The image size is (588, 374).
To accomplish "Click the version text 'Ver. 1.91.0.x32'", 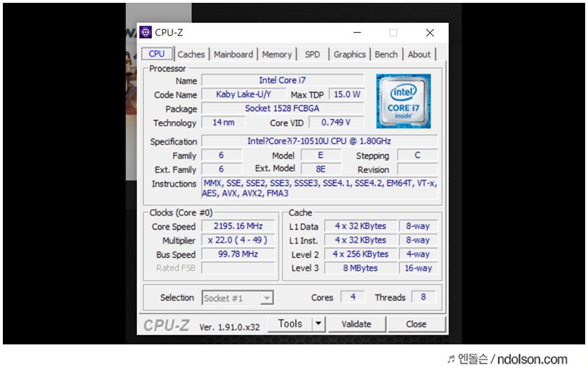I will (230, 327).
